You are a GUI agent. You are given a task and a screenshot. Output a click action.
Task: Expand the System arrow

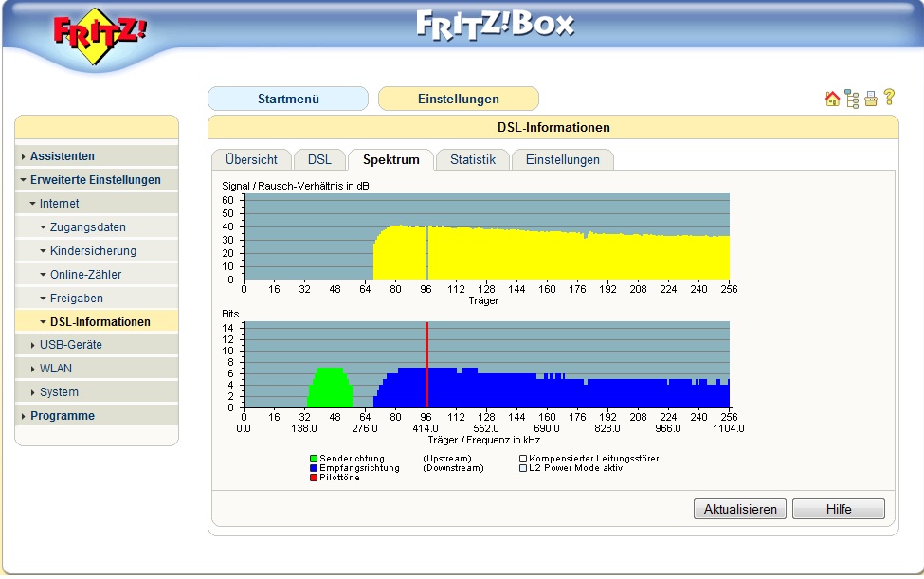coord(32,392)
